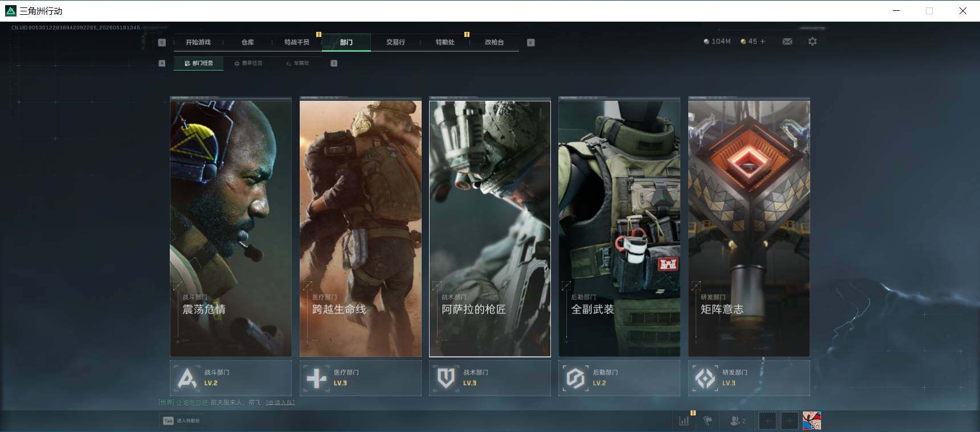Click the expand corner icon on 全副武装 card

pos(566,285)
